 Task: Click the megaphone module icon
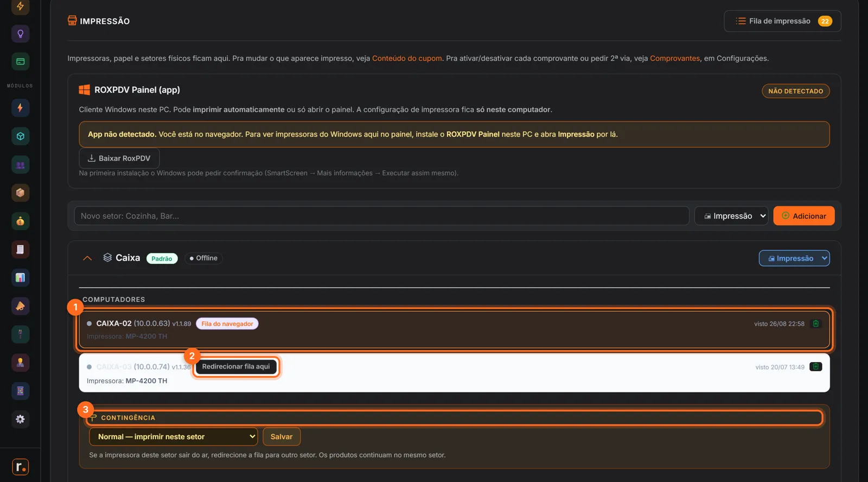20,306
